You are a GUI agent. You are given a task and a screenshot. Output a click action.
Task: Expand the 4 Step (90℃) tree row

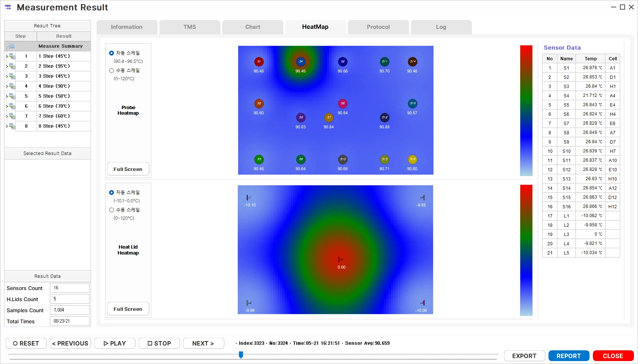coord(7,86)
